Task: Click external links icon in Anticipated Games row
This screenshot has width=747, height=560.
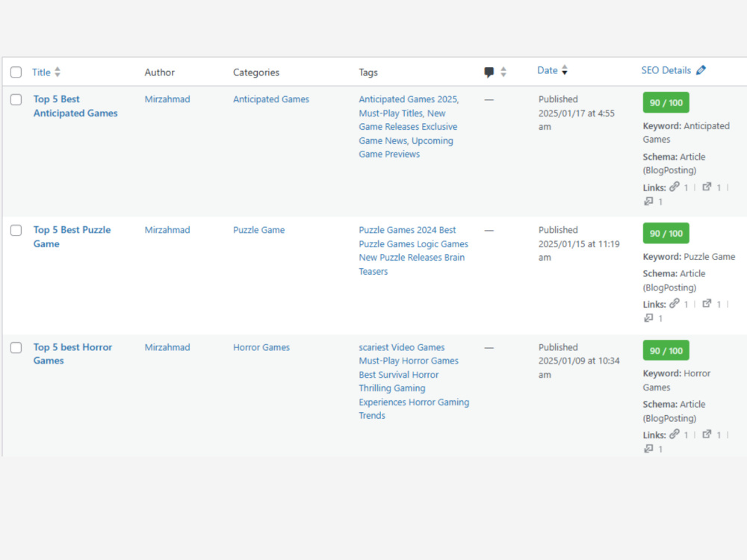Action: pos(707,187)
